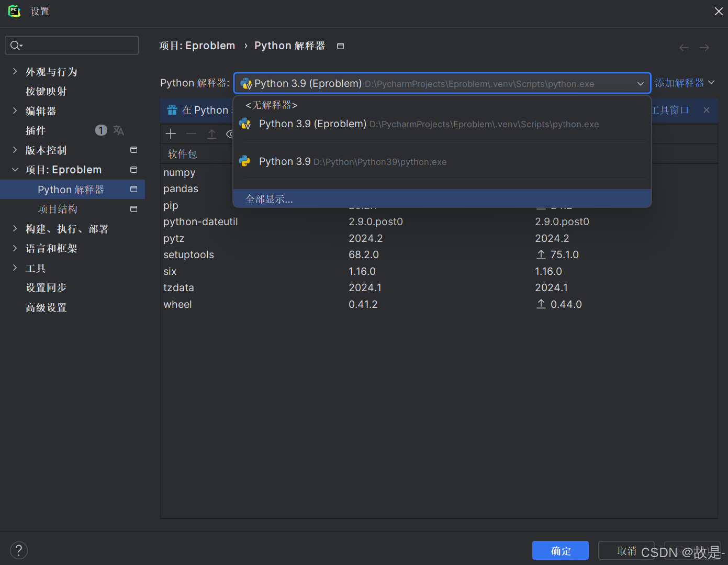This screenshot has height=565, width=728.
Task: Collapse the 项目: Eproblem tree node
Action: 15,170
